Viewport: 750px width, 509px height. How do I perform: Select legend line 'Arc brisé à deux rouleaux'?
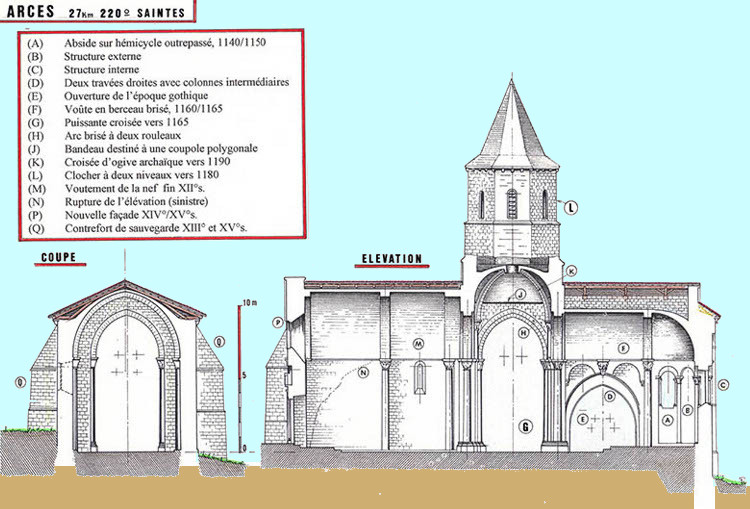(x=123, y=135)
